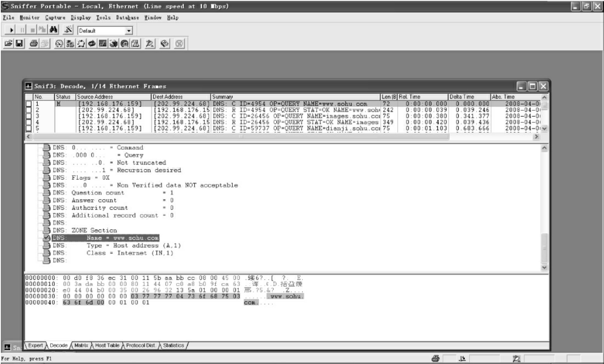Image resolution: width=604 pixels, height=364 pixels.
Task: Click the stop and display button
Action: point(42,30)
